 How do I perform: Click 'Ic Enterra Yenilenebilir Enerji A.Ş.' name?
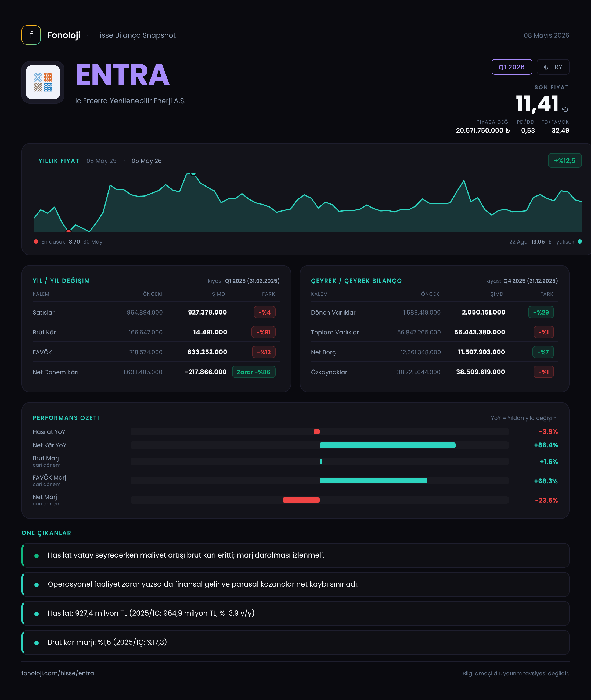[x=130, y=101]
